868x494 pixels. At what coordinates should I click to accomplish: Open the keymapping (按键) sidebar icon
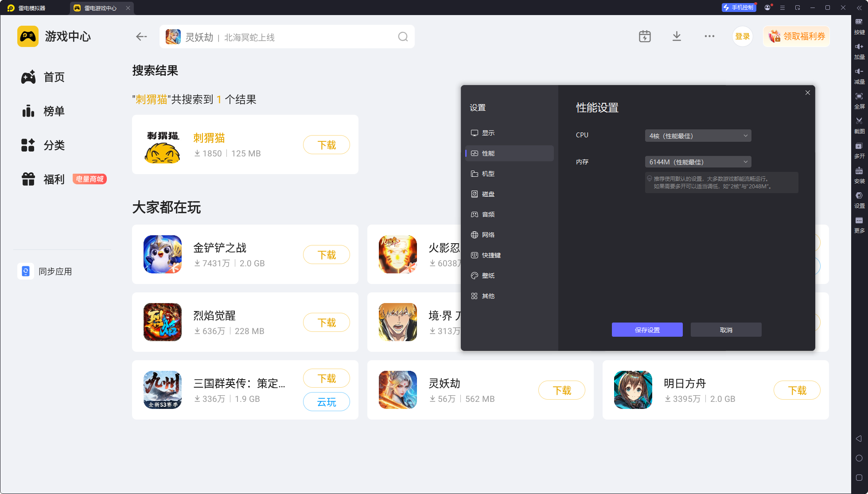859,22
